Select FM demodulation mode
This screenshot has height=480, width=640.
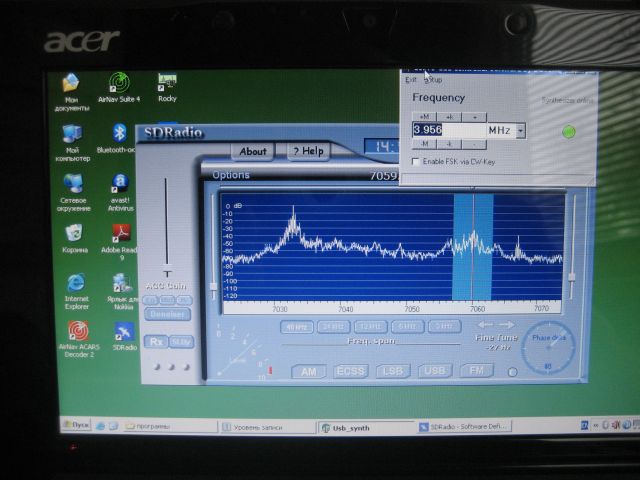[x=476, y=371]
